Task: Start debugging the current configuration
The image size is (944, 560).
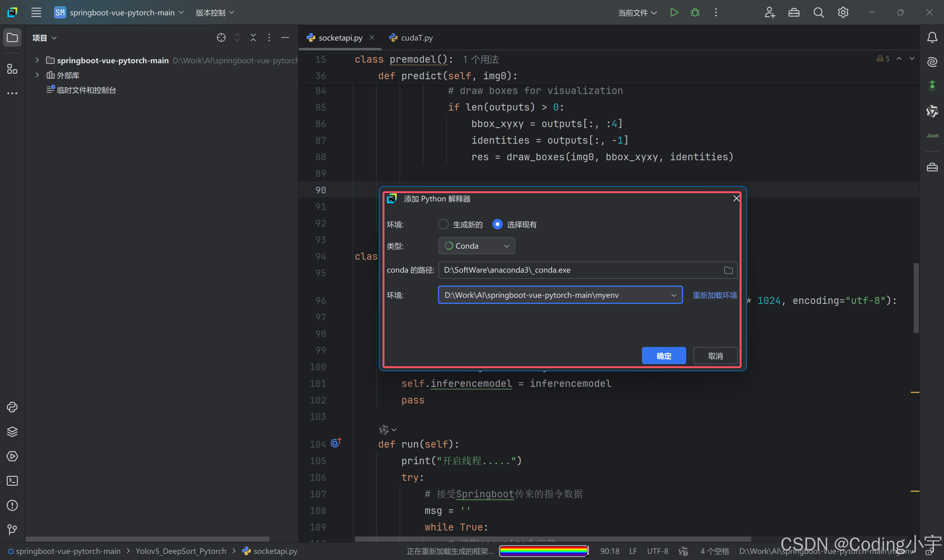Action: tap(695, 12)
